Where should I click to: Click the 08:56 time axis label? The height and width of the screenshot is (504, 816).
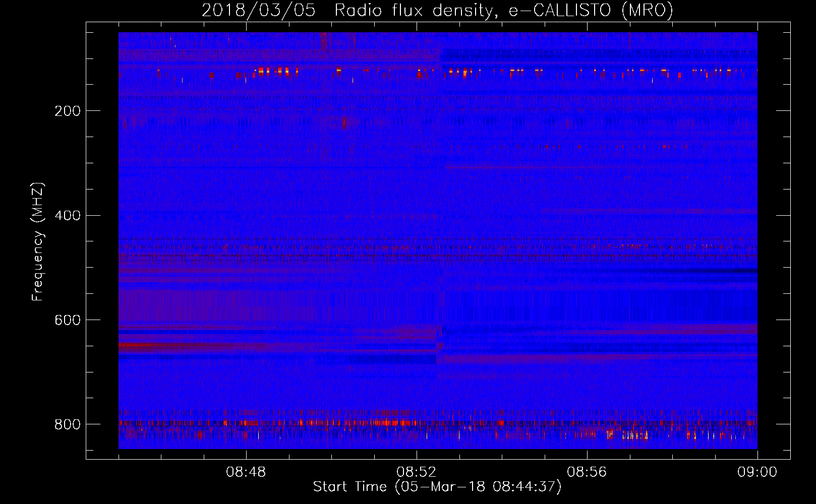(587, 472)
